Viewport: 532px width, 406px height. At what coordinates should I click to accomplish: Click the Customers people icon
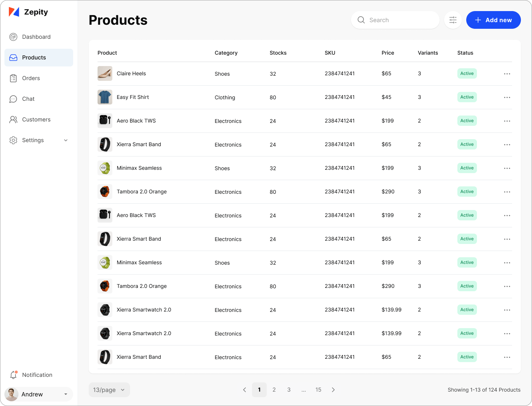click(x=13, y=120)
